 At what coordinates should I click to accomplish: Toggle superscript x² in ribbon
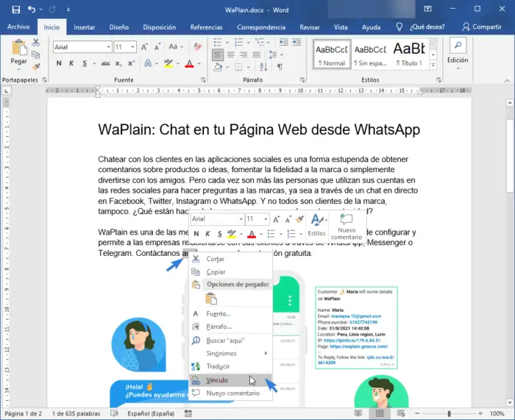tap(132, 63)
